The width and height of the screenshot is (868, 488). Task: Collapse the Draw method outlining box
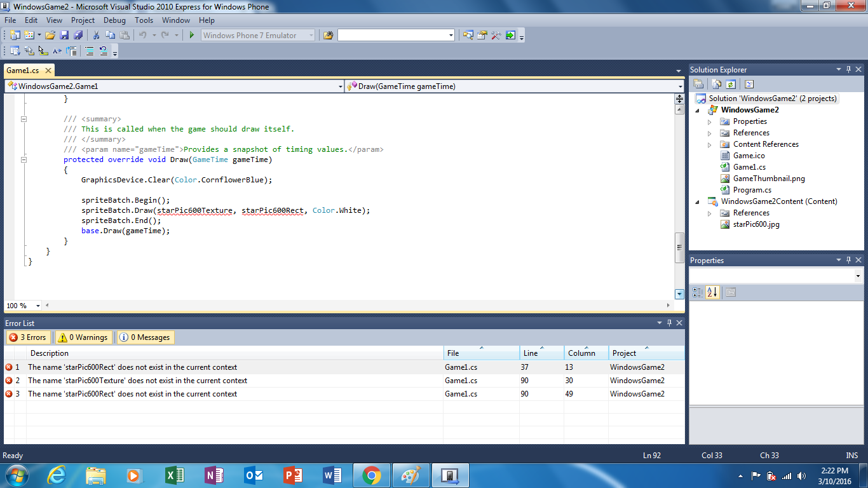(x=24, y=159)
